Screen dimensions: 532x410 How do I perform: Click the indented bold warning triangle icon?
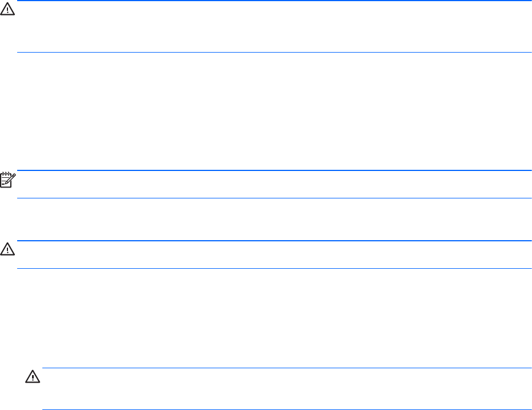point(31,378)
